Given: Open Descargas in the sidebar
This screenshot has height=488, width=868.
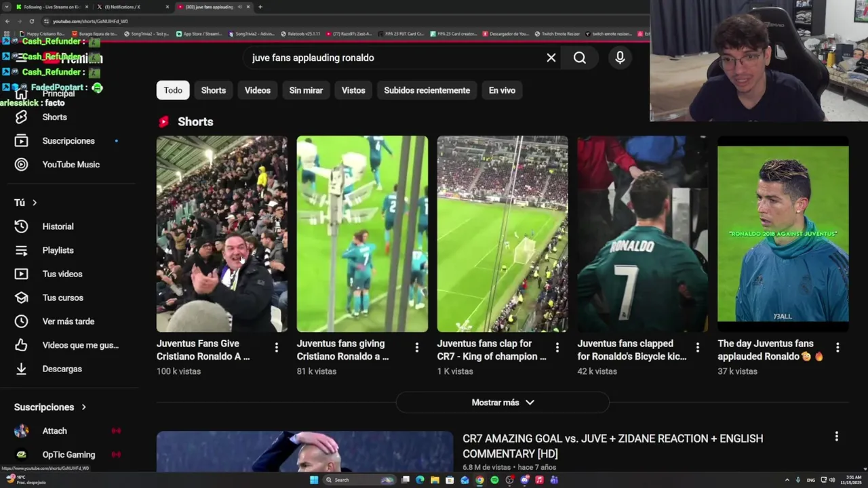Looking at the screenshot, I should (x=62, y=369).
